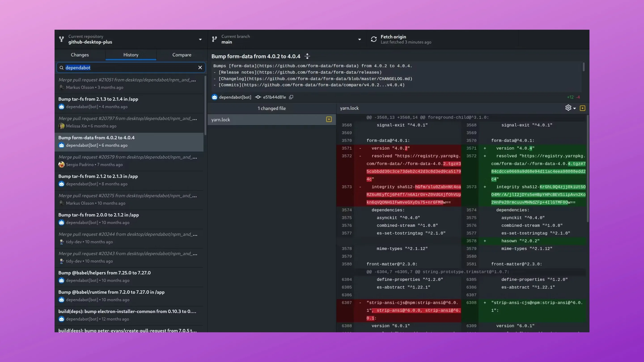Click dependabot avatar on @babel/helpers commit

coord(61,280)
